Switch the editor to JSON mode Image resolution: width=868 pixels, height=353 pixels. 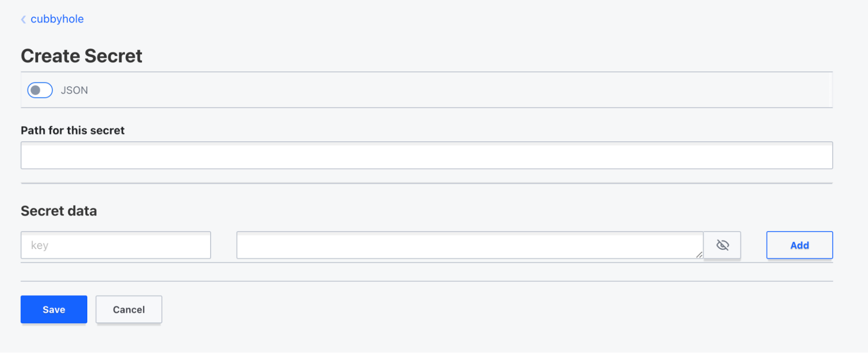pyautogui.click(x=40, y=90)
